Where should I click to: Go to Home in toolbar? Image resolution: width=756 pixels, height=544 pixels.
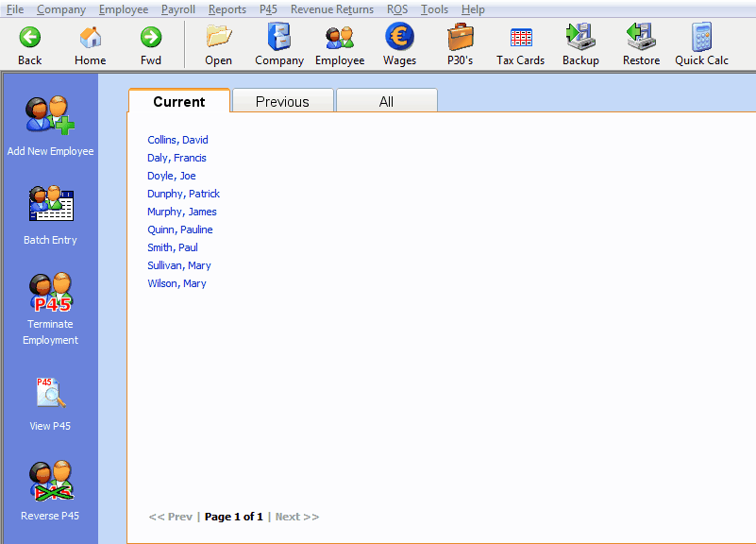(x=91, y=38)
